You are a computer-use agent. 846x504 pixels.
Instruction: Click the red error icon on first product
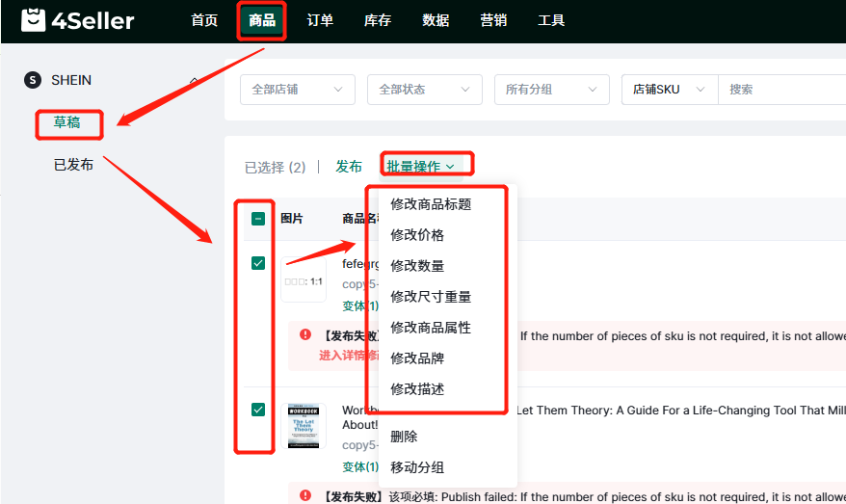coord(305,334)
